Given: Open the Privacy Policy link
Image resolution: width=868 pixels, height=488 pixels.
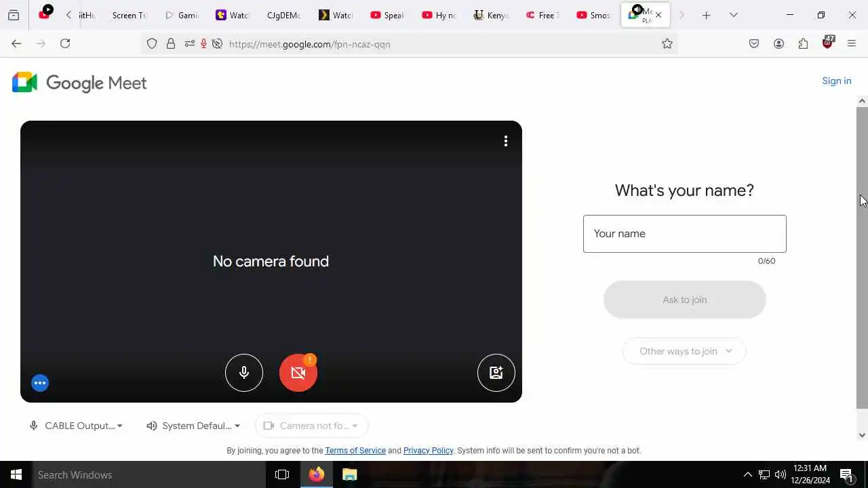Looking at the screenshot, I should 428,451.
